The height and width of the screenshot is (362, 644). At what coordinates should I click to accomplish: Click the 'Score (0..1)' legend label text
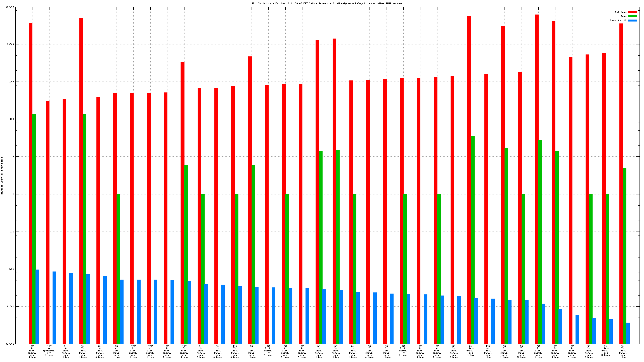[618, 21]
